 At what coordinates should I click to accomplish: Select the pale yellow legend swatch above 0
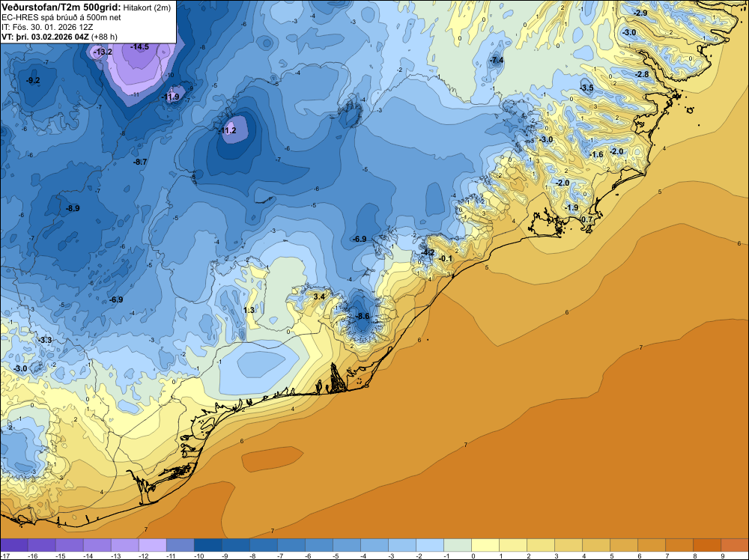485,545
